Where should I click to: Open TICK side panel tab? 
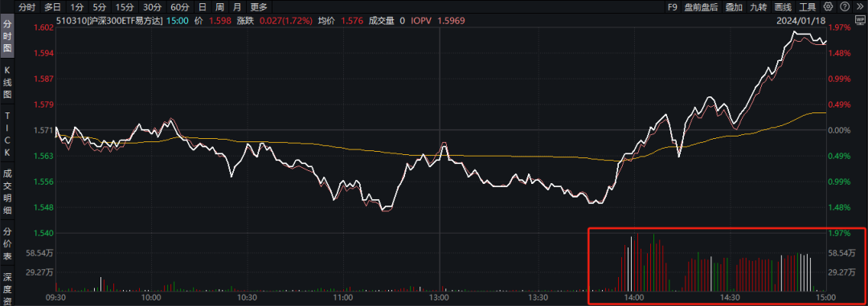pos(7,134)
